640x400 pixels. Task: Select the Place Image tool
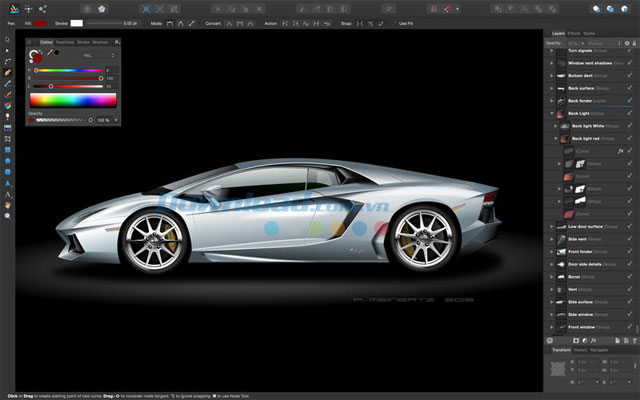[7, 128]
